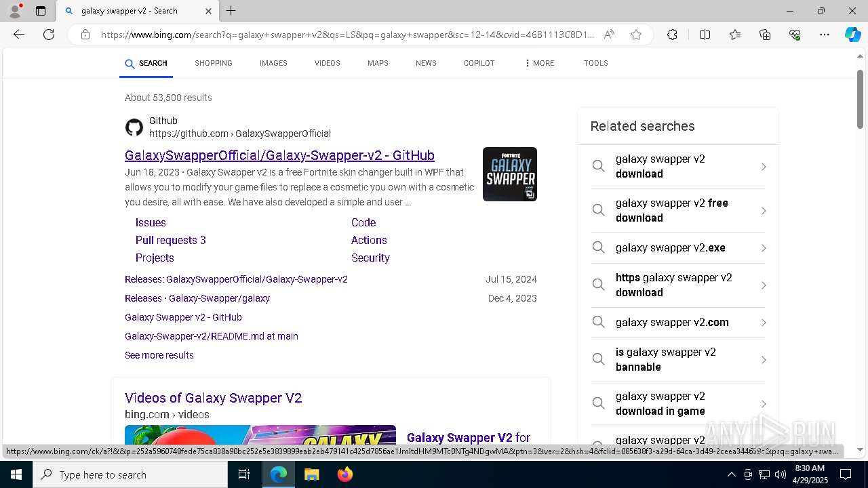Open Copilot sidebar icon
This screenshot has width=868, height=488.
pos(852,35)
